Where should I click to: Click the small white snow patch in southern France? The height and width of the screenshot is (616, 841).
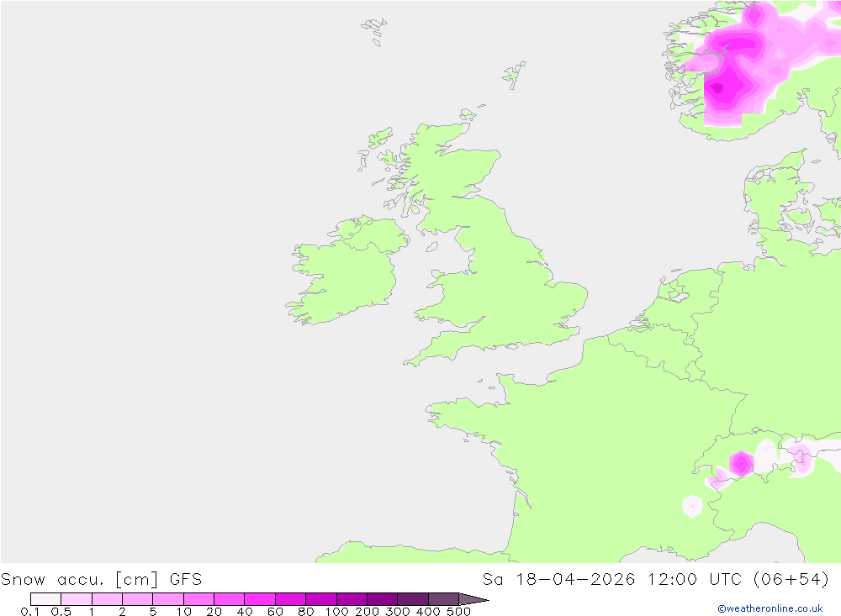692,506
